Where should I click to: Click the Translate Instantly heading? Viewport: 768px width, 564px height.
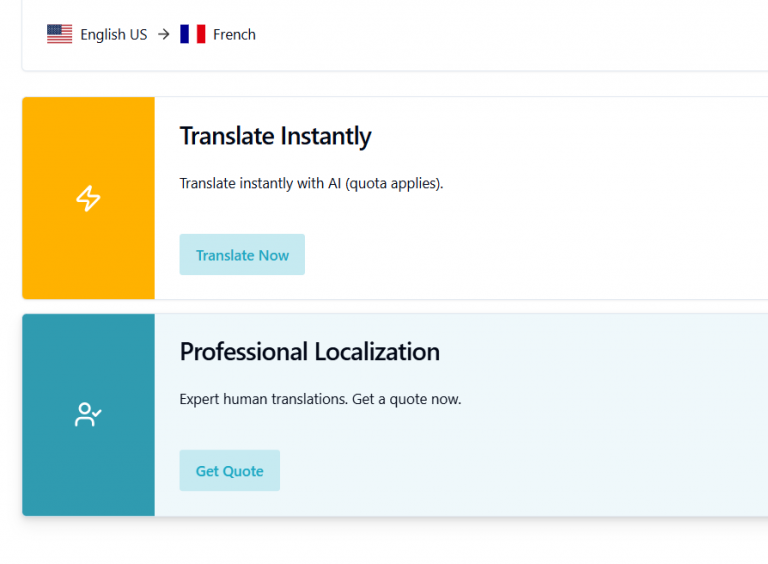click(x=275, y=137)
